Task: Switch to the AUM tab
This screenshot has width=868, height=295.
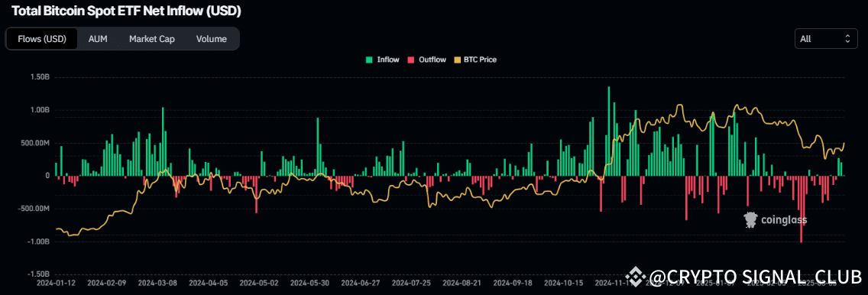Action: point(98,39)
